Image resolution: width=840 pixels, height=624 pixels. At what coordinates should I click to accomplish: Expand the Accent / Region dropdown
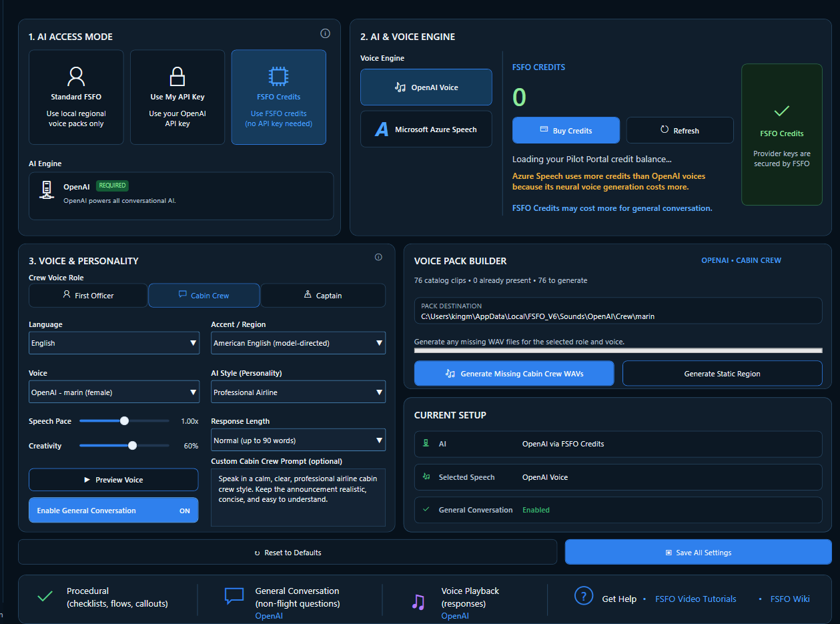[x=298, y=343]
